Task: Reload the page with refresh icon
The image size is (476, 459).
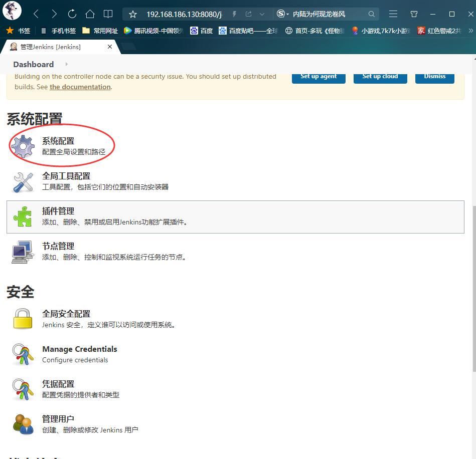Action: (x=72, y=14)
